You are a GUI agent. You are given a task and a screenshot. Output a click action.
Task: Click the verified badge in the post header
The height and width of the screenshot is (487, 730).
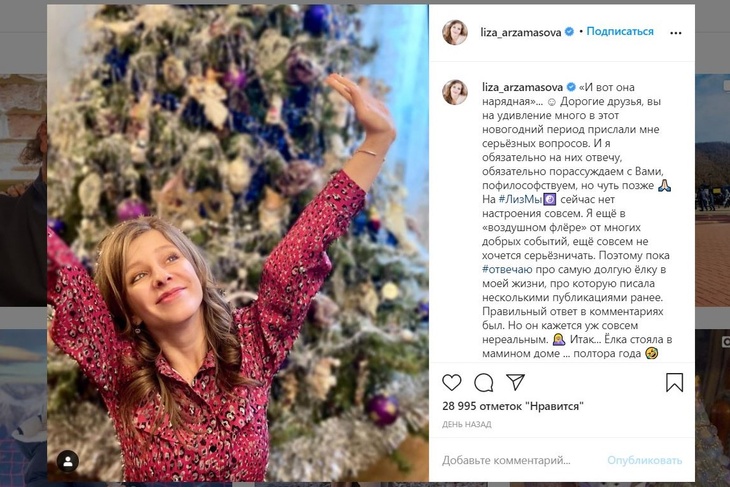[569, 32]
